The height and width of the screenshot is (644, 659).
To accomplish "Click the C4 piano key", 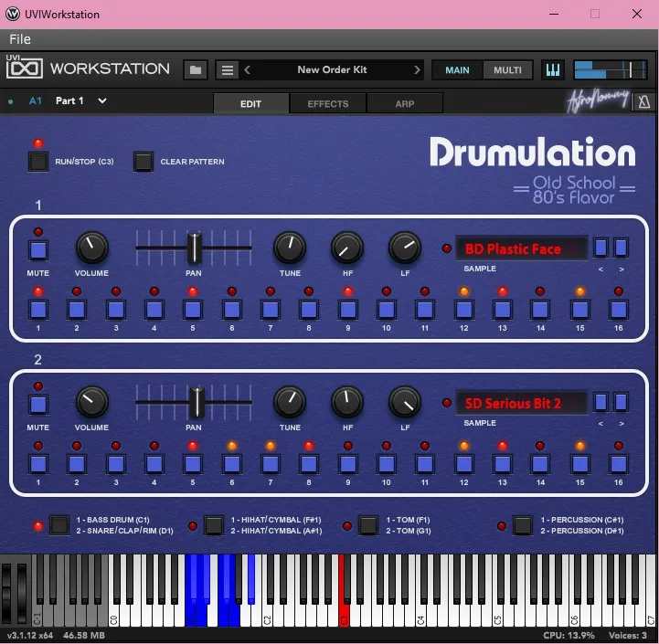I will (420, 616).
